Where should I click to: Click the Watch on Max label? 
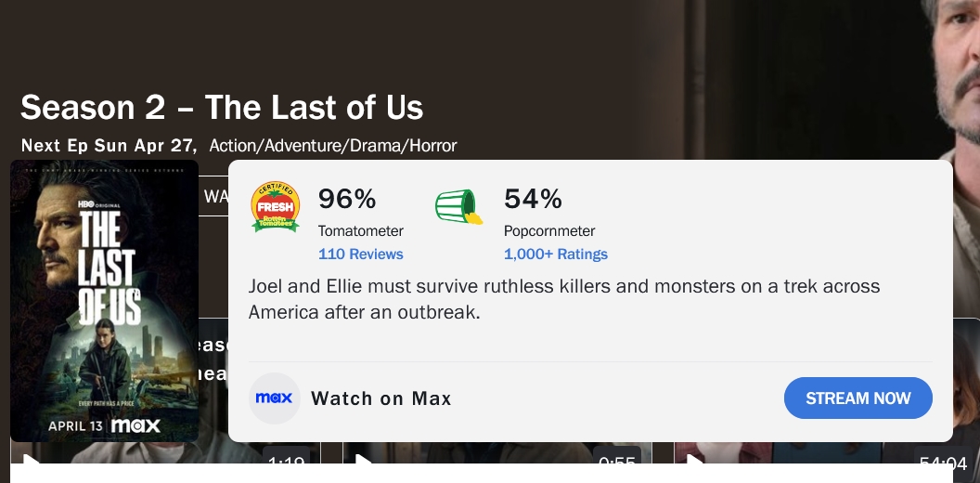coord(380,398)
